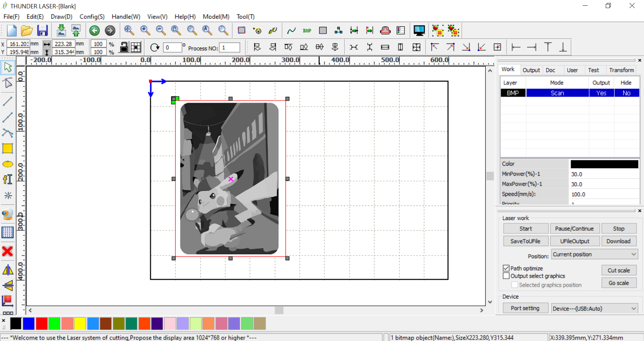
Task: Click the Download button
Action: click(x=618, y=241)
